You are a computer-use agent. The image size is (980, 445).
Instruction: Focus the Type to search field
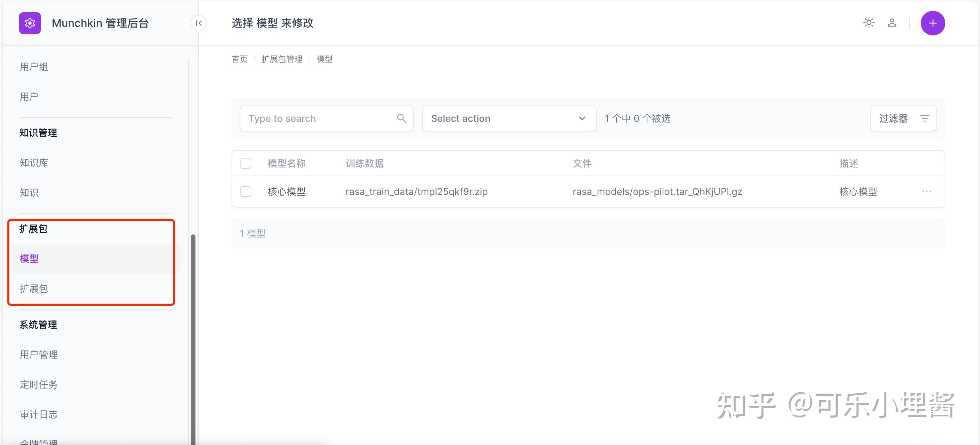tap(319, 119)
